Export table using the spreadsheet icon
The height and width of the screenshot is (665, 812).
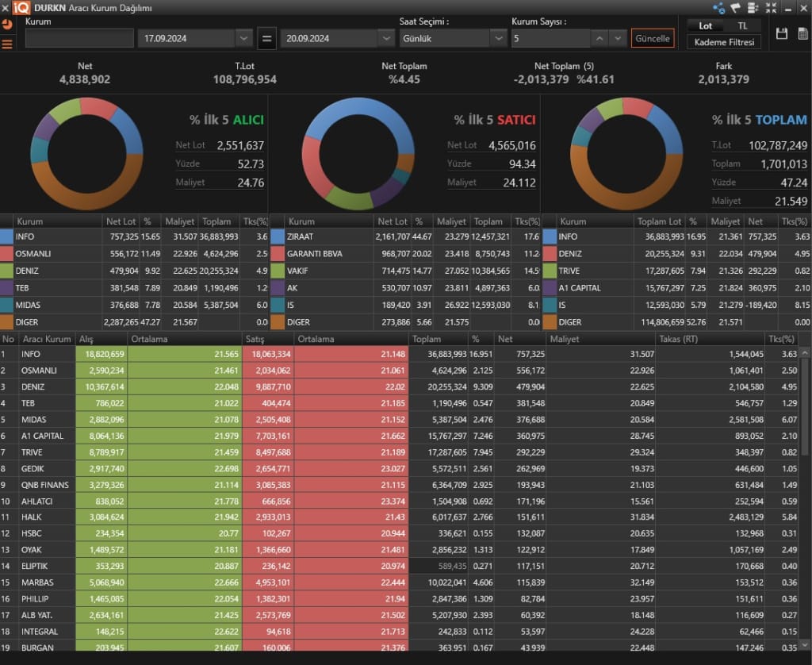pos(802,33)
